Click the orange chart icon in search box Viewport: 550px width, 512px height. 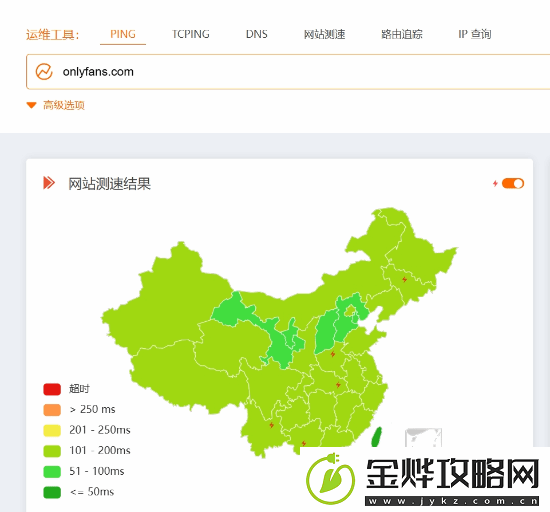tap(44, 72)
